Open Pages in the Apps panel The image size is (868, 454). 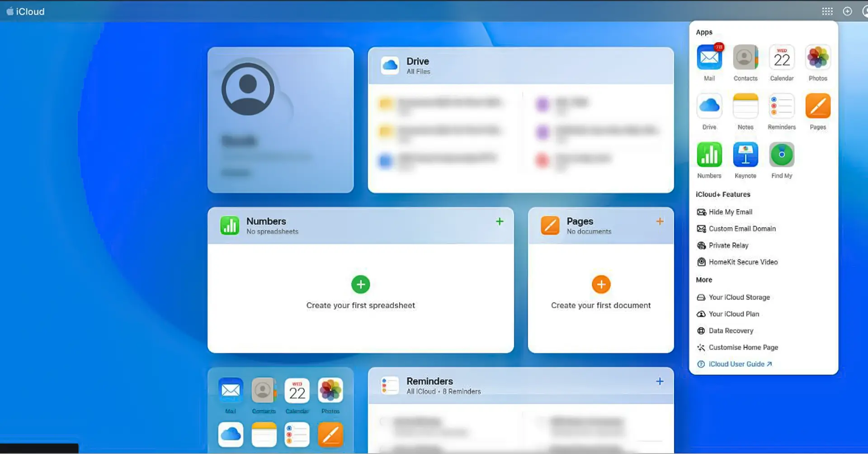[x=818, y=106]
